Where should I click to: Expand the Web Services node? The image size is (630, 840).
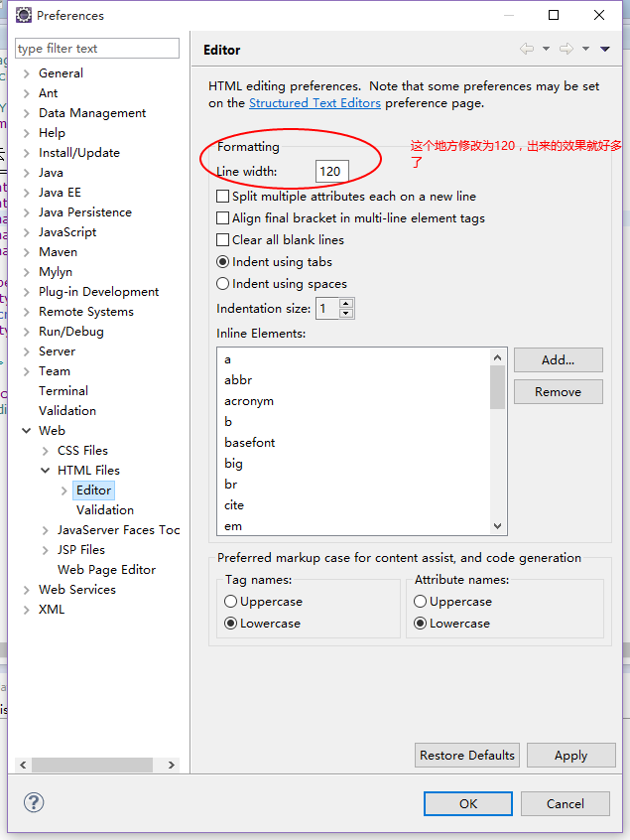(x=26, y=589)
